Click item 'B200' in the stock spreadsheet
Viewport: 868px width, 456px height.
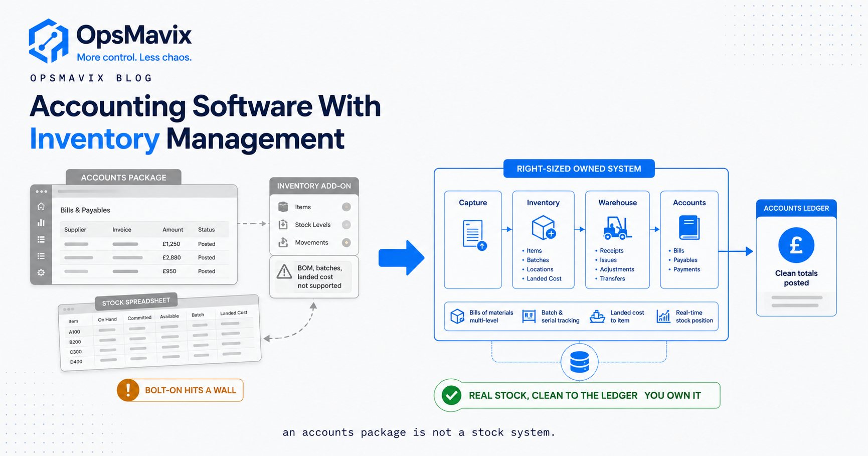click(x=75, y=342)
